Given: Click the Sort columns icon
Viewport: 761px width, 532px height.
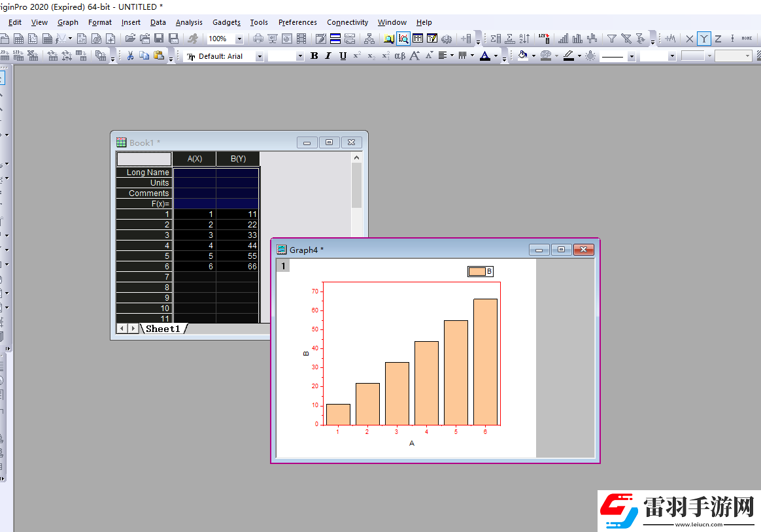Looking at the screenshot, I should coord(524,39).
